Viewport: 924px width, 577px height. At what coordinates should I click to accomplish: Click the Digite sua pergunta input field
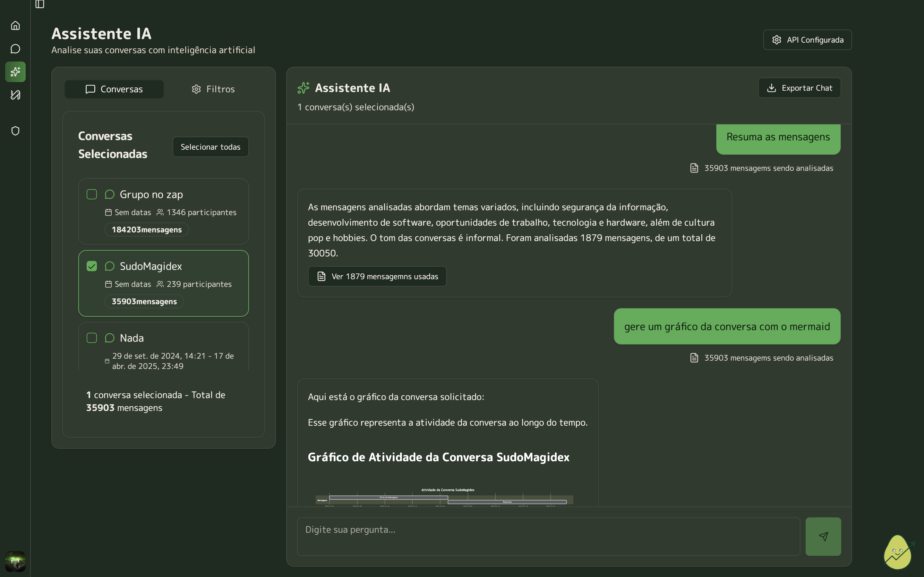point(548,536)
